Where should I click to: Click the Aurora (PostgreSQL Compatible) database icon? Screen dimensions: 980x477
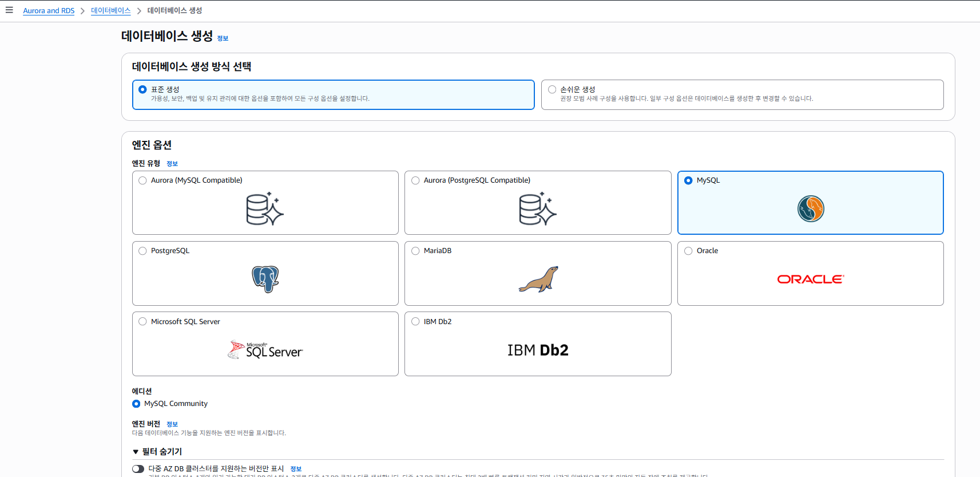(538, 209)
